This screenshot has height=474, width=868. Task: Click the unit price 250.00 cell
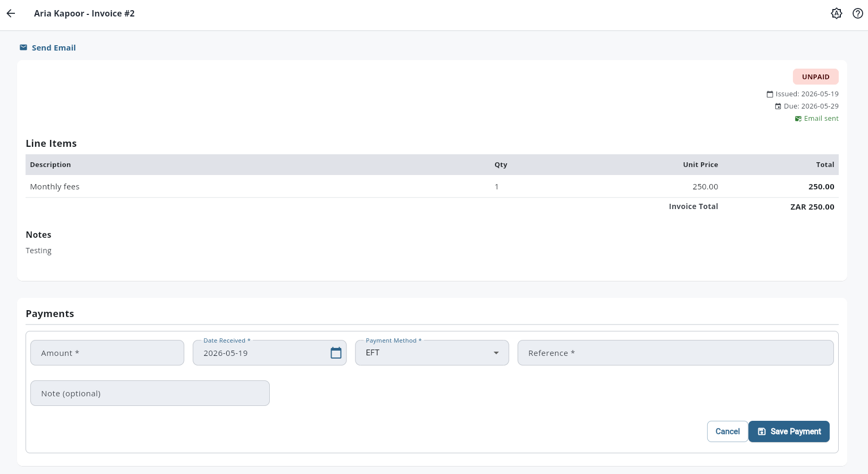pyautogui.click(x=705, y=187)
